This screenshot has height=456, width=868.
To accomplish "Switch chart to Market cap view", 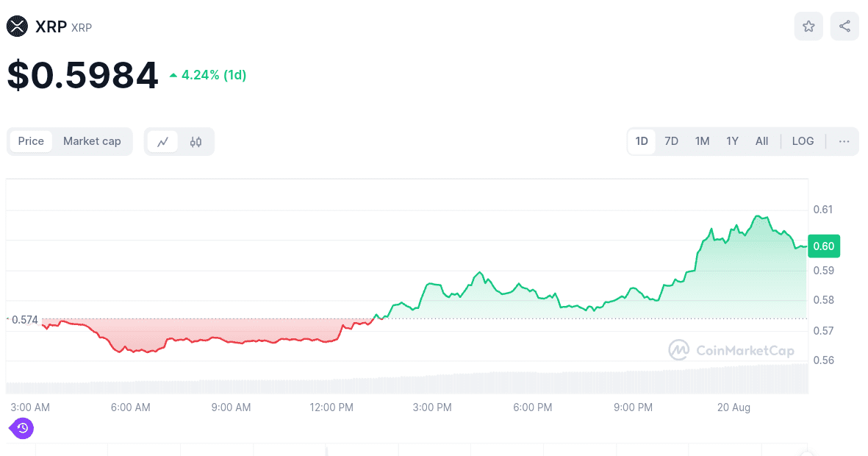I will pyautogui.click(x=92, y=140).
